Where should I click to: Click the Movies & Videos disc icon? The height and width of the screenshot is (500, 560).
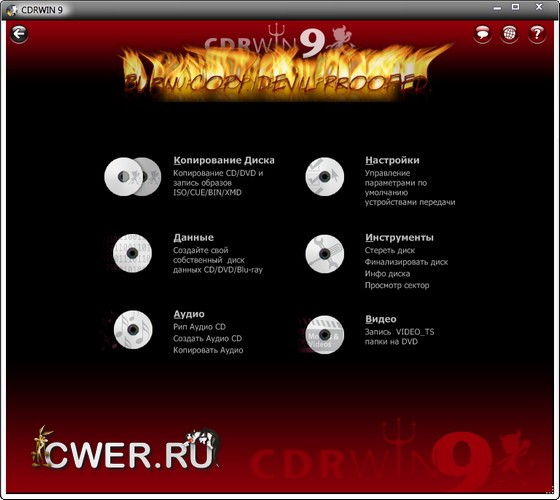click(325, 335)
